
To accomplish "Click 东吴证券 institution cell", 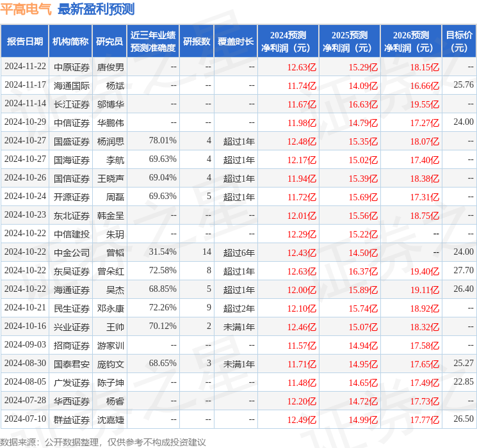I will click(72, 271).
